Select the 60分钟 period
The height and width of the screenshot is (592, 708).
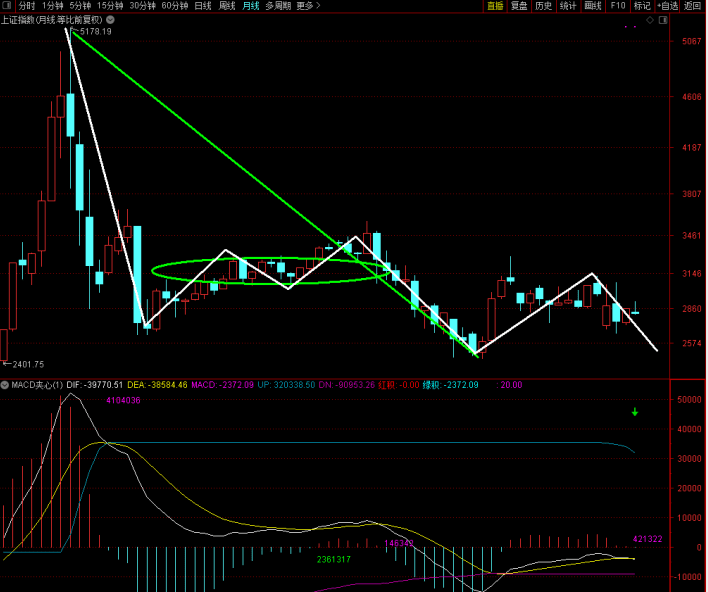pyautogui.click(x=174, y=6)
